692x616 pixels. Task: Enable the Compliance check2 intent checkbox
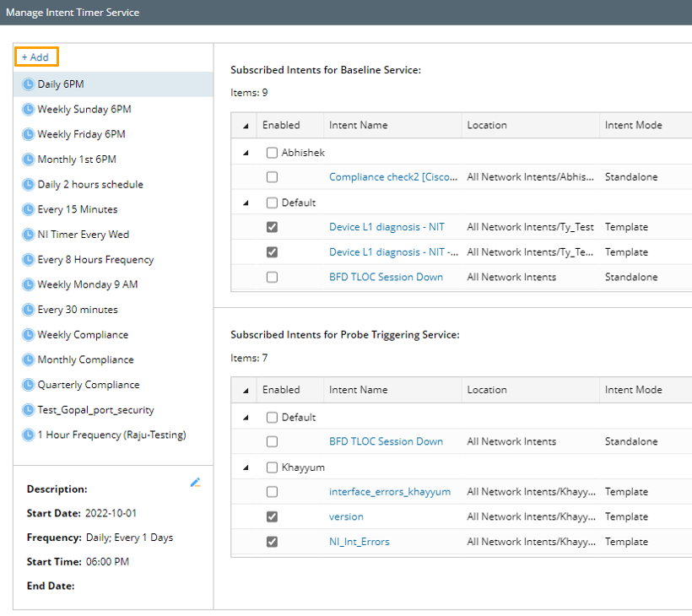point(272,177)
